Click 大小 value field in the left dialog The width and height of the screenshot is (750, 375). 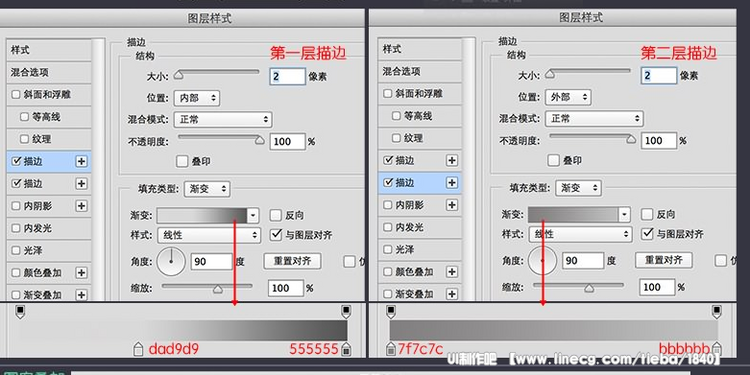click(287, 77)
